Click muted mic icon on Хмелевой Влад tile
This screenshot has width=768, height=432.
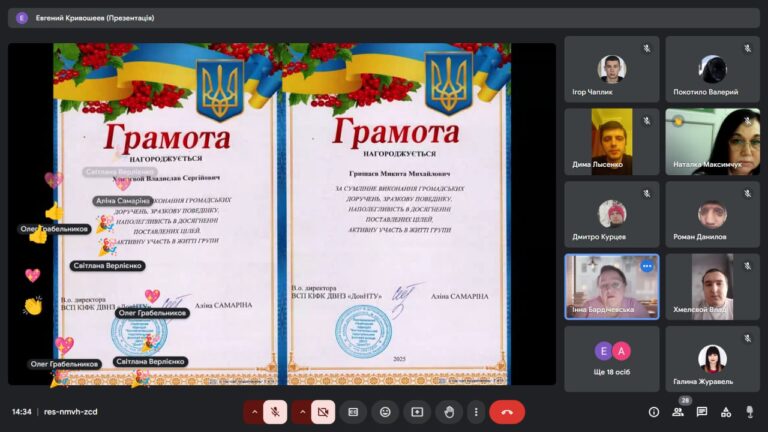(747, 266)
